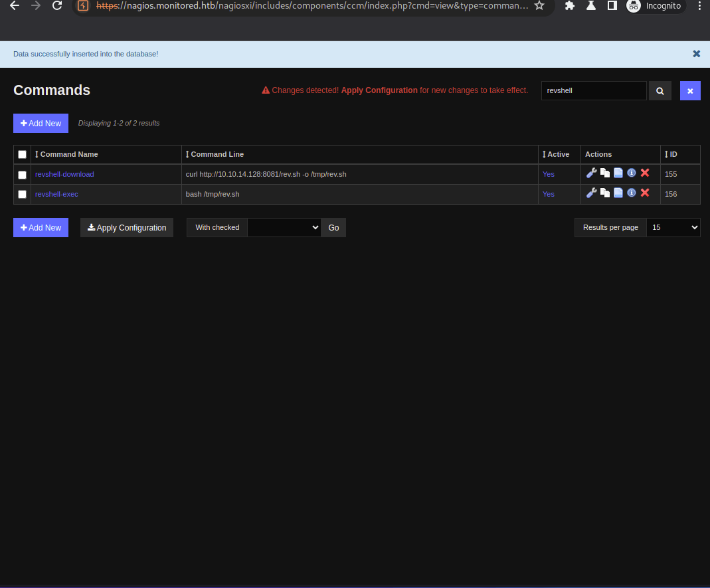Viewport: 710px width, 588px height.
Task: Check the revshell-download row checkbox
Action: click(x=22, y=175)
